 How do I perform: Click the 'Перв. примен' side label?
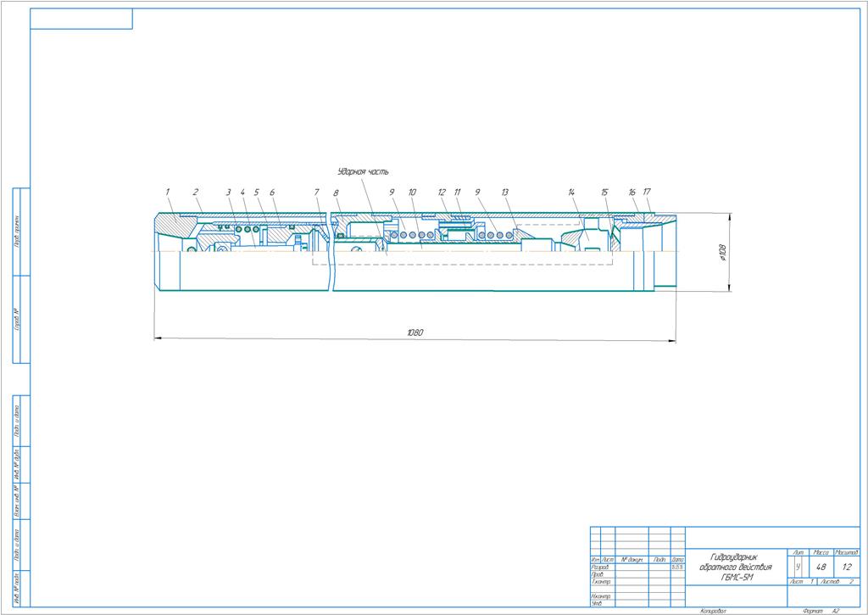tap(17, 231)
